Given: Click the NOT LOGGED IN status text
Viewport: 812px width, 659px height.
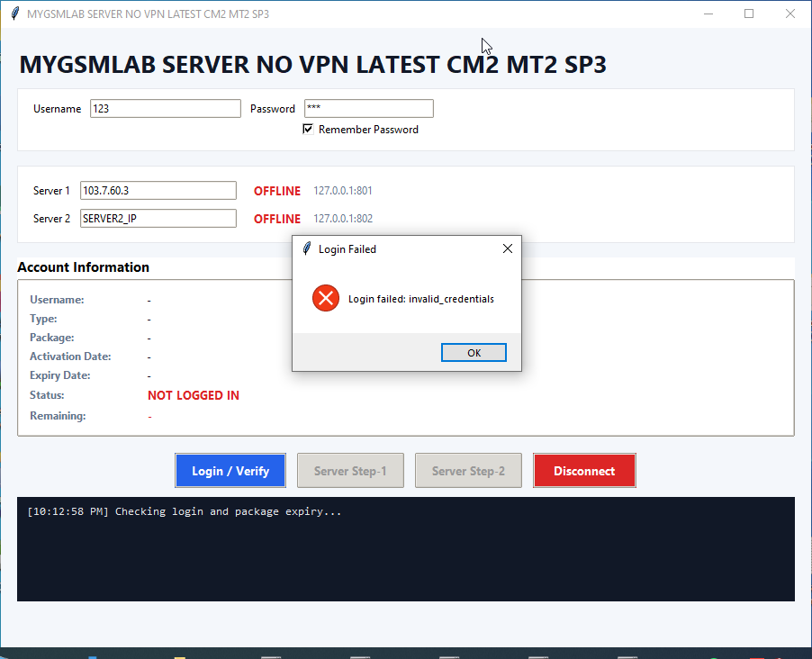Looking at the screenshot, I should (x=194, y=395).
